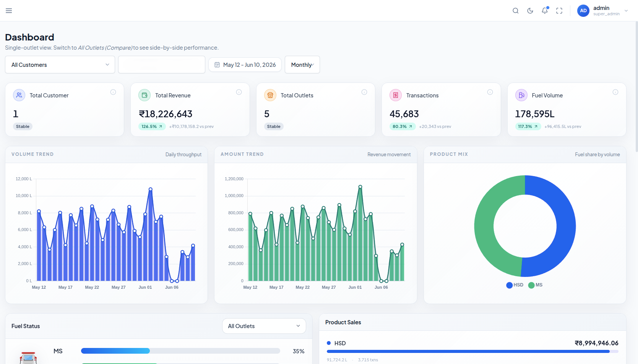Open date range May 12 - Jun 10, 2026
This screenshot has width=638, height=364.
[x=245, y=65]
